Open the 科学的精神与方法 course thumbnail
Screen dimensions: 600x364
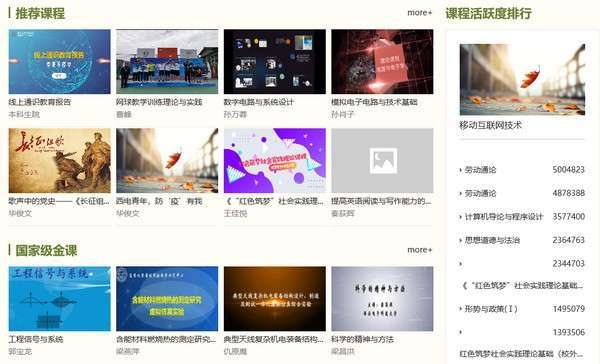382,299
